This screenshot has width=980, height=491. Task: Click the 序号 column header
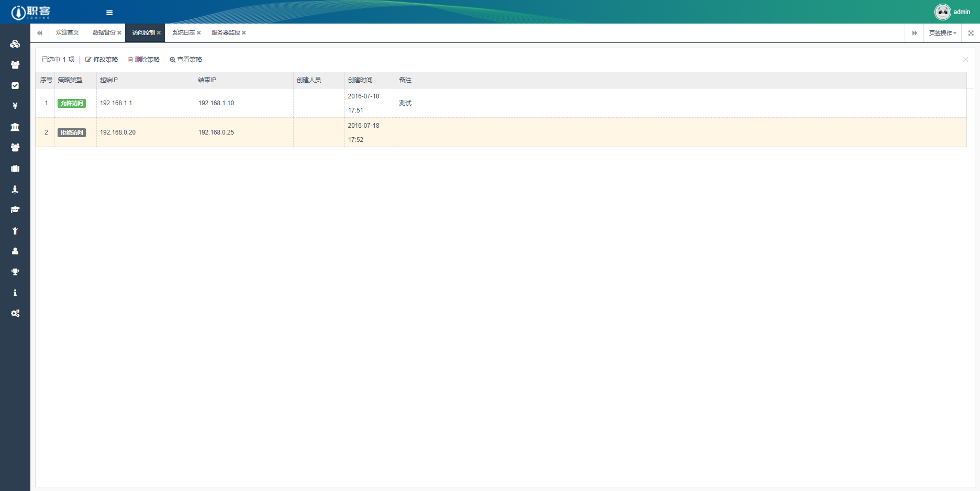click(46, 80)
